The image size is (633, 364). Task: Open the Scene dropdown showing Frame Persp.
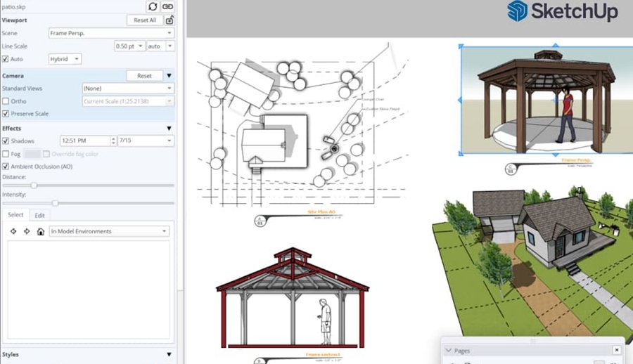pos(111,33)
